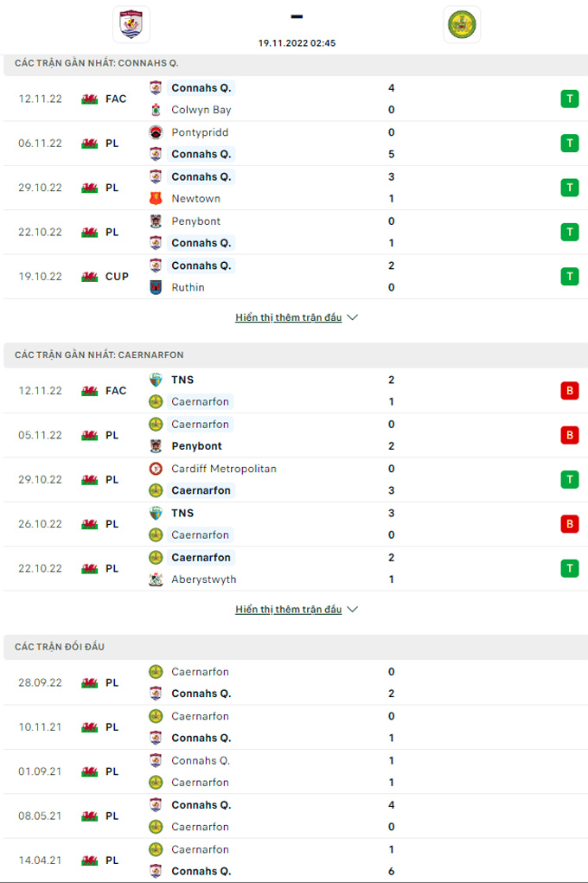Open the 28.09.22 head-to-head match row
The width and height of the screenshot is (588, 883).
pyautogui.click(x=296, y=682)
